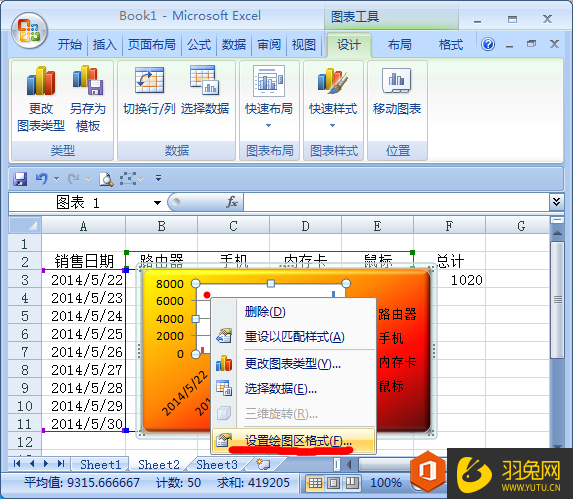573x499 pixels.
Task: Click the 100% zoom level
Action: 386,483
